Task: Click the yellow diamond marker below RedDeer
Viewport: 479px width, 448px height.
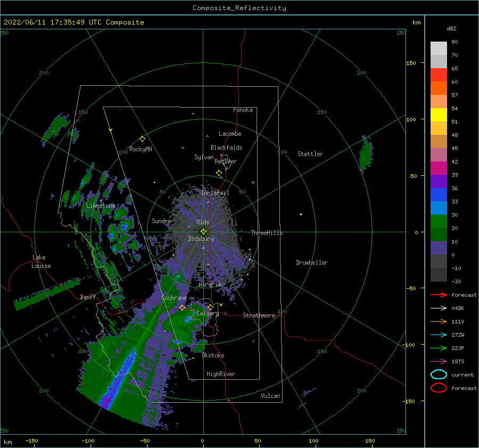Action: coord(219,173)
